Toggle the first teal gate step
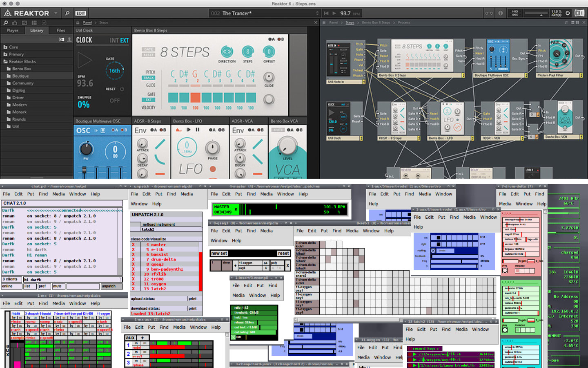Viewport: 588px width, 368px height. tap(173, 97)
